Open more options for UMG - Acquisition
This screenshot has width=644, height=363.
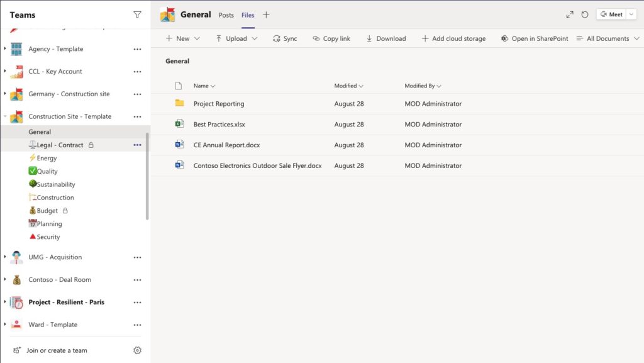point(137,257)
